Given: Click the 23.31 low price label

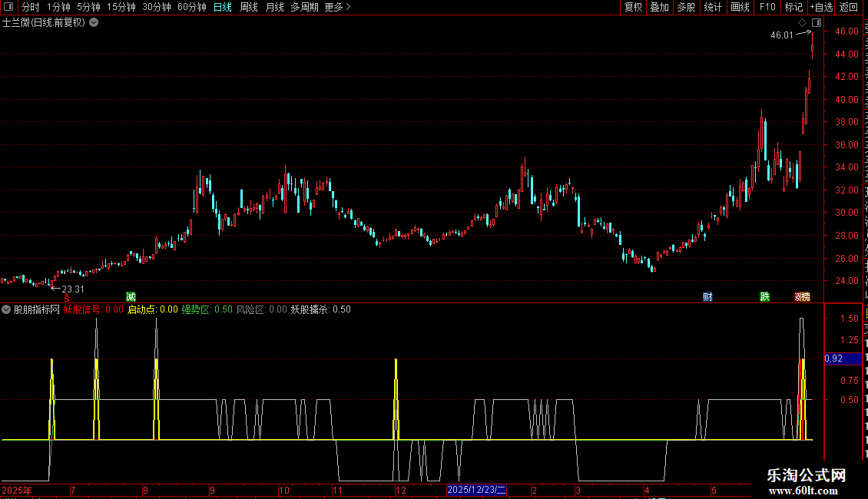Looking at the screenshot, I should pyautogui.click(x=73, y=289).
